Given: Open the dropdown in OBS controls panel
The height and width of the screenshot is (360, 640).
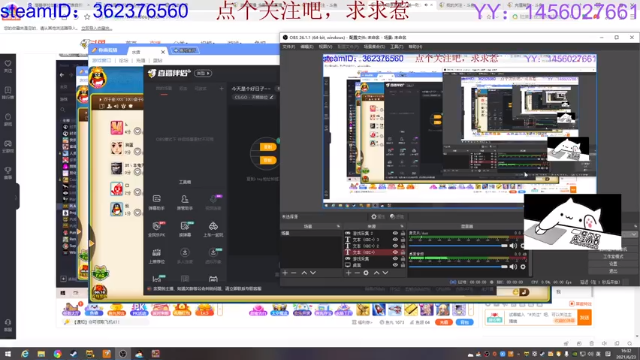Looking at the screenshot, I should (x=633, y=235).
